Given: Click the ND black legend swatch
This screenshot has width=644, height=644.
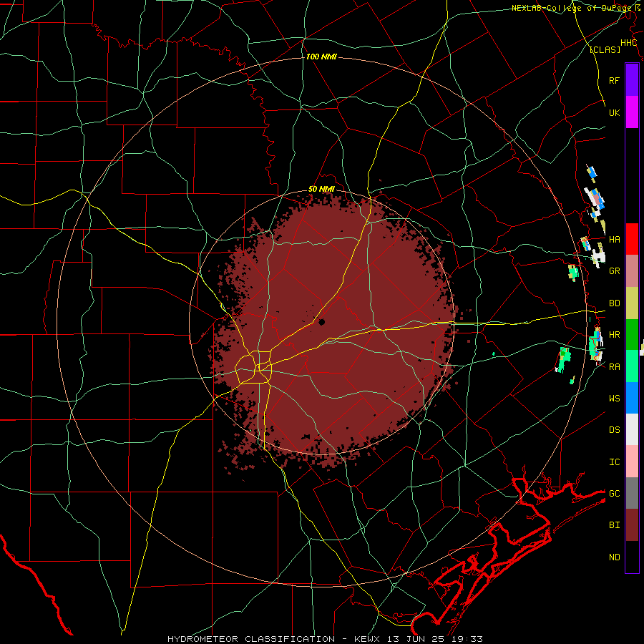Looking at the screenshot, I should click(x=632, y=557).
